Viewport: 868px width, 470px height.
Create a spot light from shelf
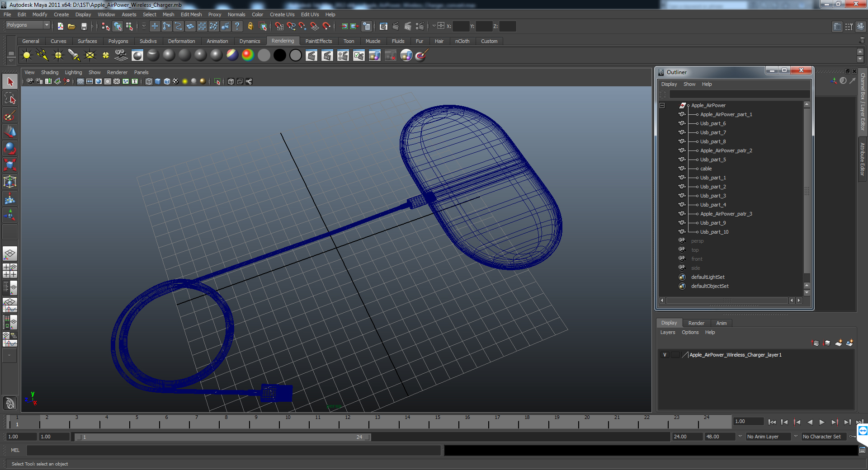(74, 56)
